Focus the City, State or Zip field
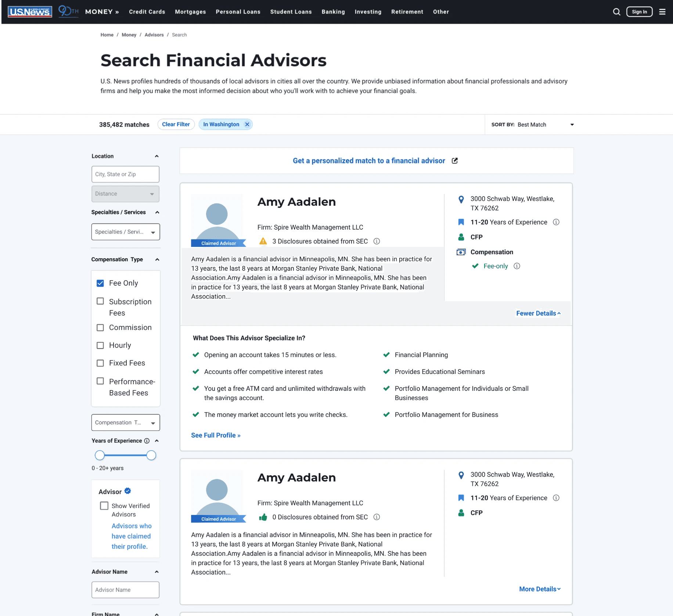 pyautogui.click(x=125, y=174)
